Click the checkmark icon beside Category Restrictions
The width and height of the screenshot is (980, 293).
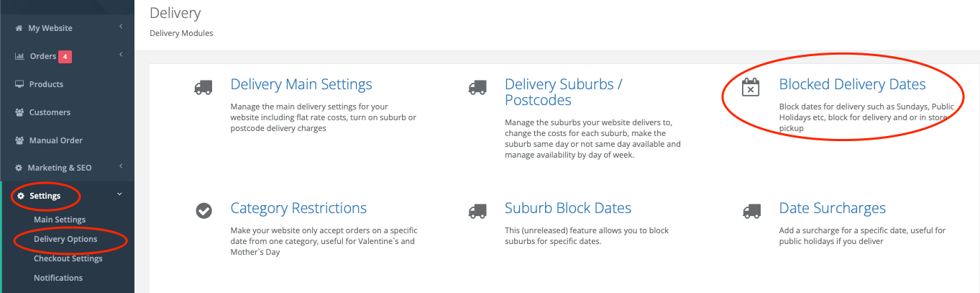click(203, 210)
